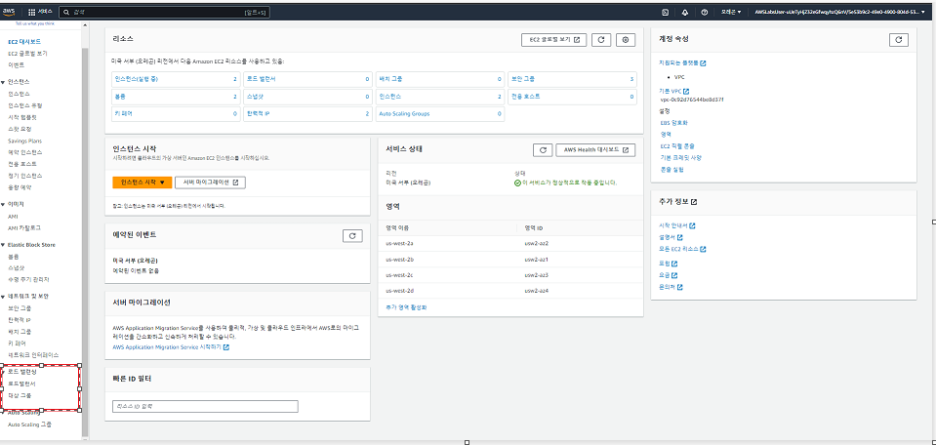Open 대상 그룹 in the sidebar
This screenshot has height=445, width=936.
[20, 395]
